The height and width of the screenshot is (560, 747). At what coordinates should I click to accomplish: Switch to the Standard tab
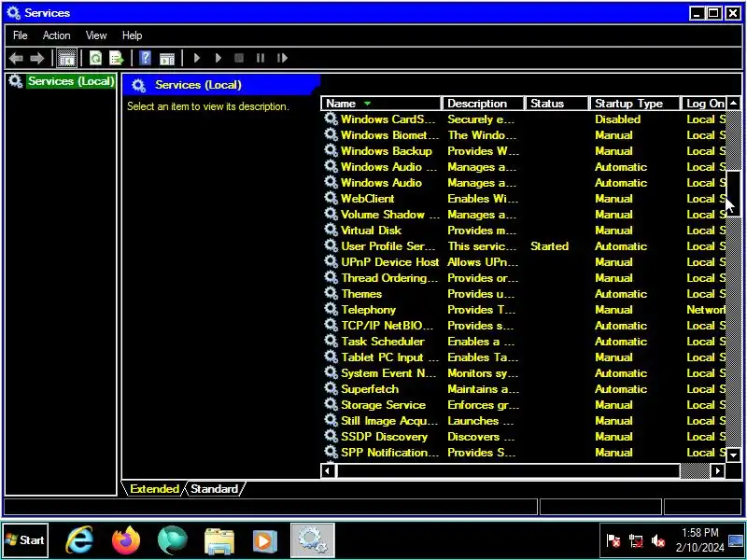point(215,488)
